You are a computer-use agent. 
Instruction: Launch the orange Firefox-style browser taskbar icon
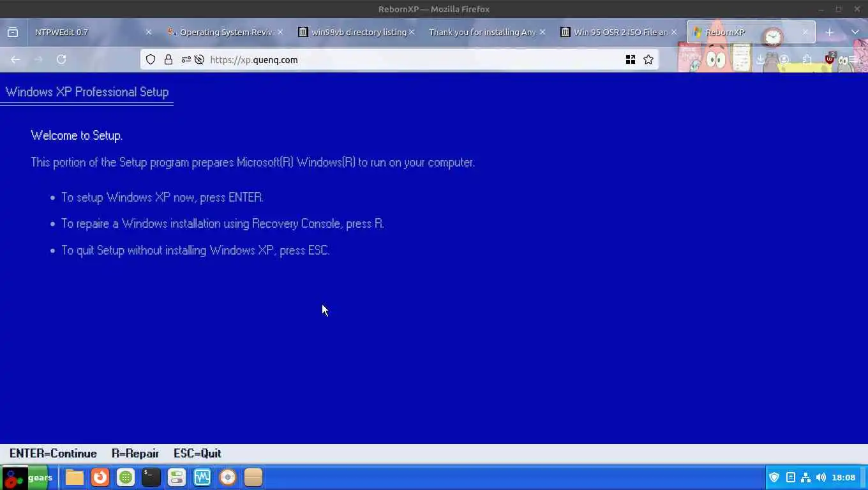pyautogui.click(x=100, y=477)
